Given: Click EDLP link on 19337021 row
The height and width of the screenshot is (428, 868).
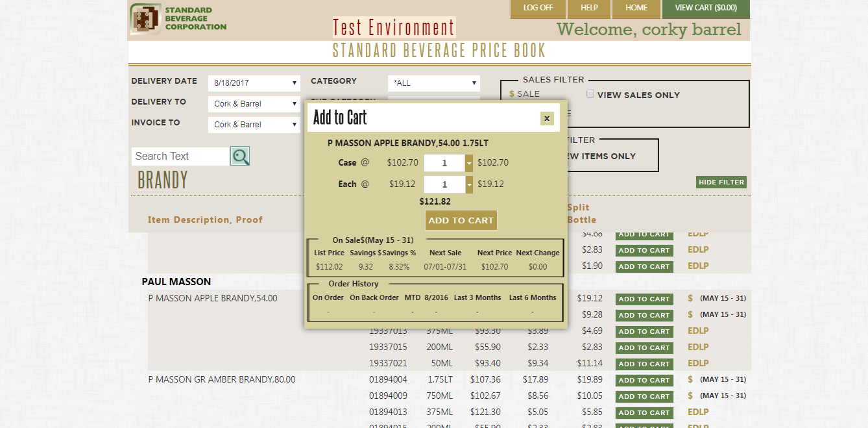Looking at the screenshot, I should (x=698, y=363).
